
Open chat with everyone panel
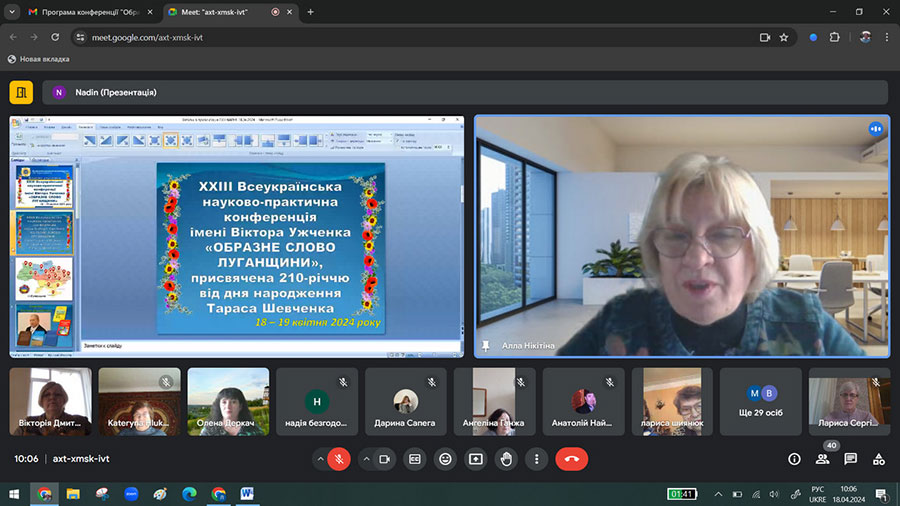coord(850,459)
